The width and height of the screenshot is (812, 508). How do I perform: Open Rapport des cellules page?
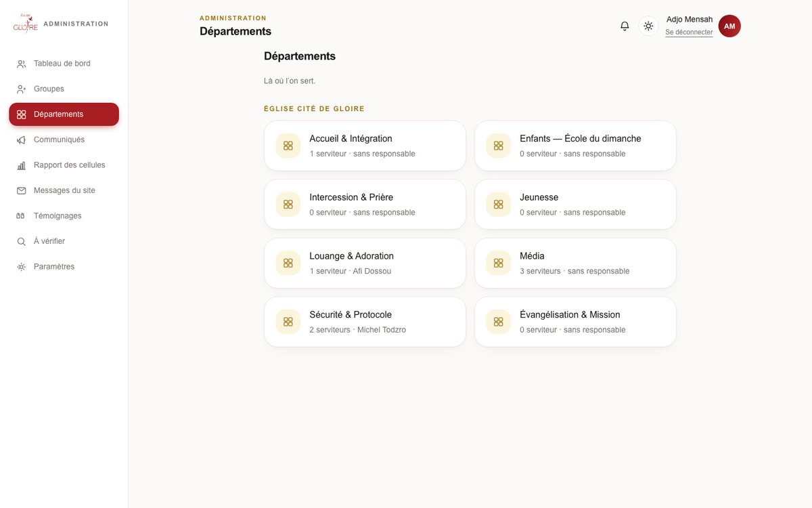pyautogui.click(x=64, y=165)
